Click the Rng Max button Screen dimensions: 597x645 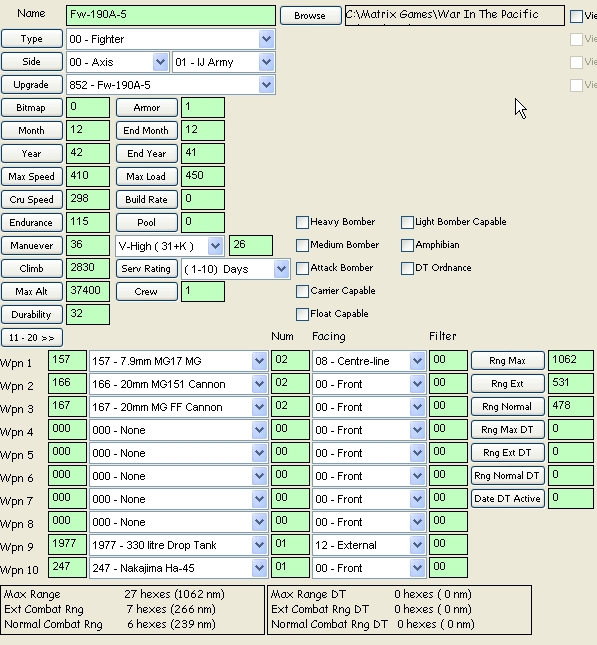point(508,361)
